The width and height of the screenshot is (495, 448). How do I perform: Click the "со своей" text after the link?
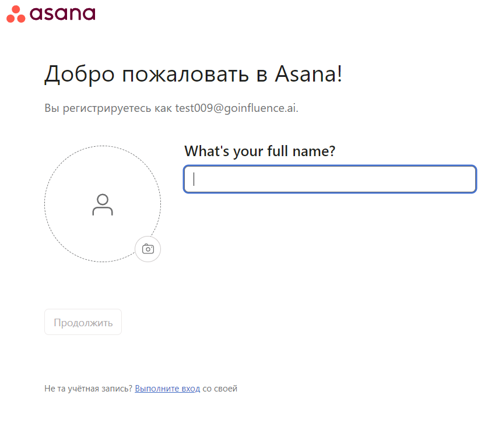pos(220,389)
